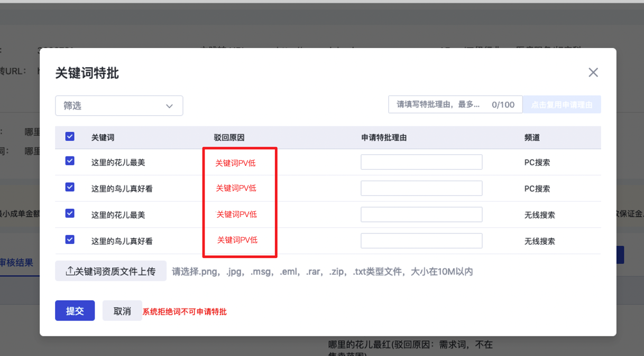Click the chevron arrow in 筛选 dropdown
The height and width of the screenshot is (356, 644).
tap(169, 106)
